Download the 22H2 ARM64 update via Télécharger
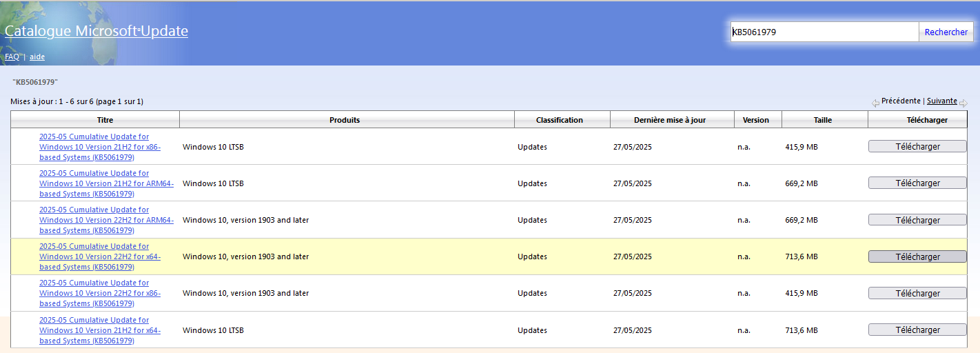The width and height of the screenshot is (980, 353). [x=917, y=220]
